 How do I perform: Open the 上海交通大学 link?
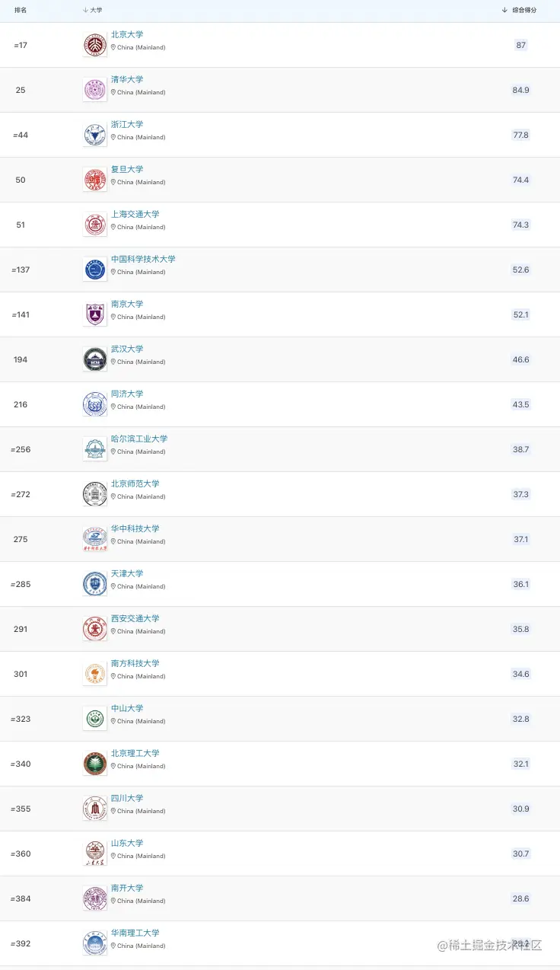135,215
